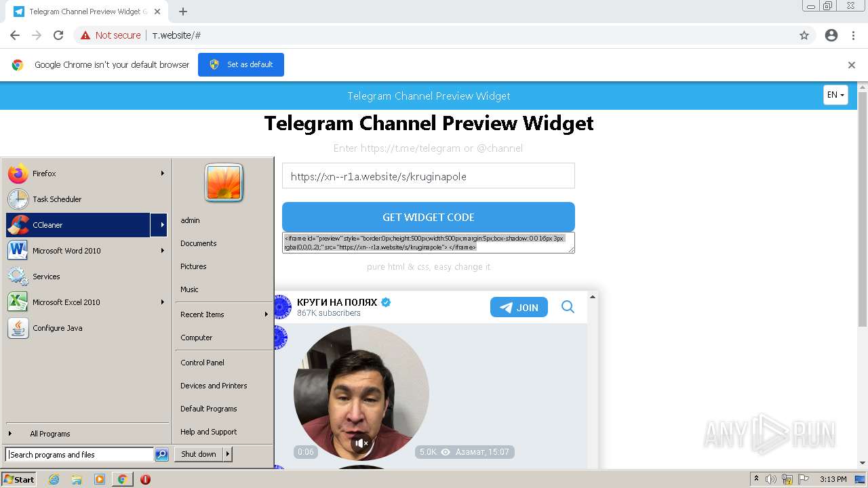868x488 pixels.
Task: Click preview widget scroll-up arrow
Action: click(x=593, y=297)
